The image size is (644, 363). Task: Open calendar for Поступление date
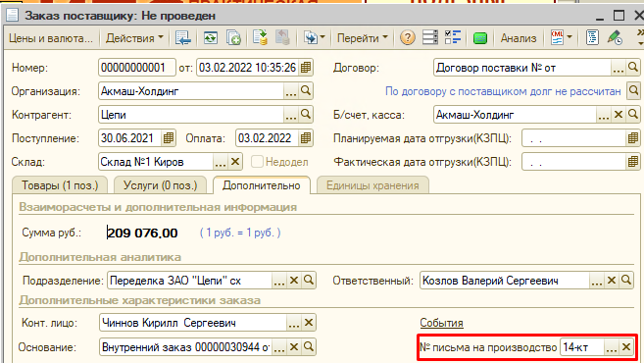click(x=169, y=138)
